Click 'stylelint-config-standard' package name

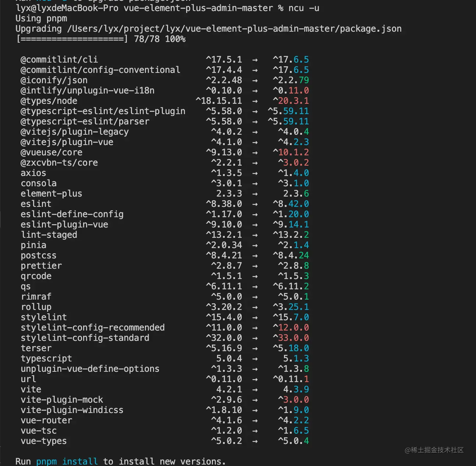coord(85,338)
